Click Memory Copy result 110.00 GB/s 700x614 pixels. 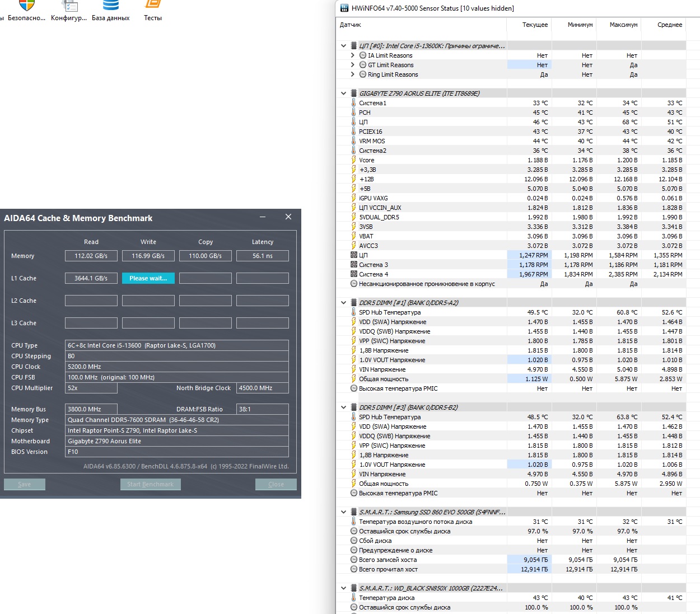206,256
